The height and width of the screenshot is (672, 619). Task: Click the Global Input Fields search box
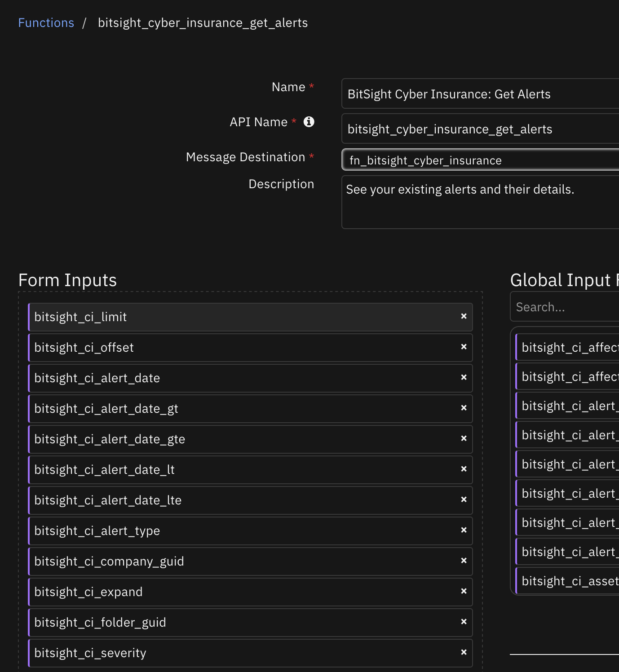tap(565, 307)
